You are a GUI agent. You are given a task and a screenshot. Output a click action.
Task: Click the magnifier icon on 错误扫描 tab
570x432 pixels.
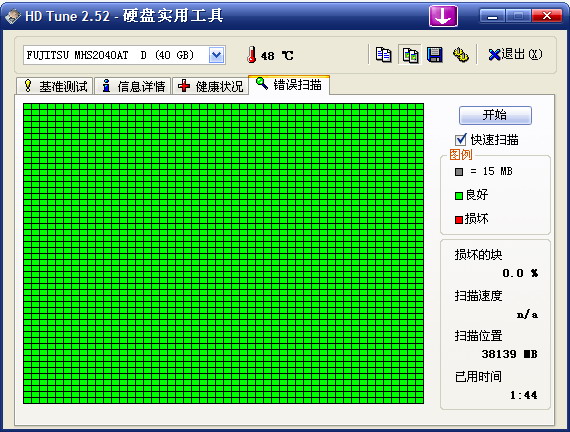click(262, 84)
